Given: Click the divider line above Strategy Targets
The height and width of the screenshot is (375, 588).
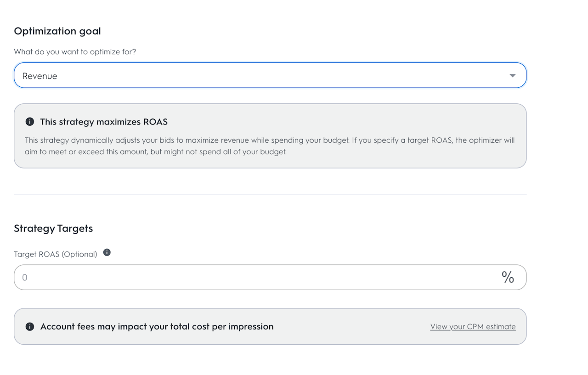Looking at the screenshot, I should [x=270, y=194].
